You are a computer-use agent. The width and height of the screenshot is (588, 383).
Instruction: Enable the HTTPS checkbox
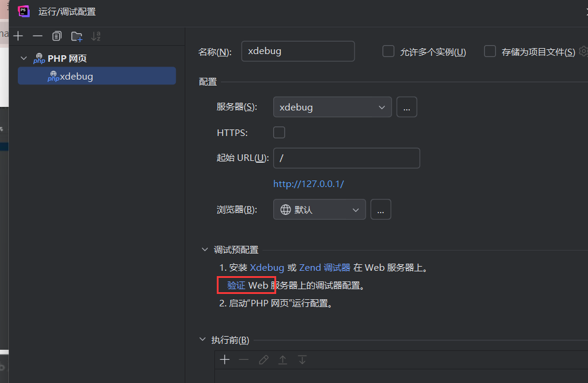[x=279, y=132]
